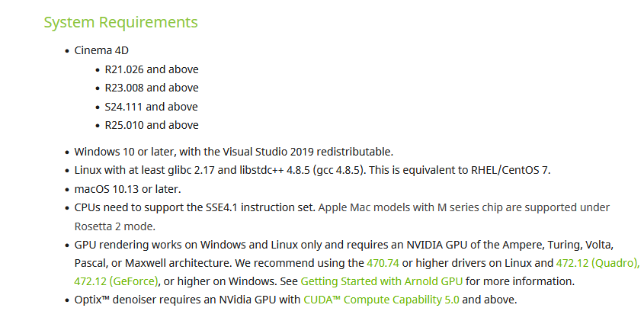Click the Cinema 4D list item
The height and width of the screenshot is (324, 644).
(x=101, y=50)
